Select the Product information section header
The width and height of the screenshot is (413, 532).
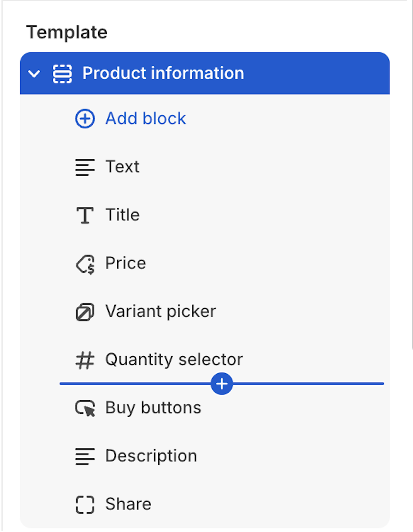tap(163, 73)
